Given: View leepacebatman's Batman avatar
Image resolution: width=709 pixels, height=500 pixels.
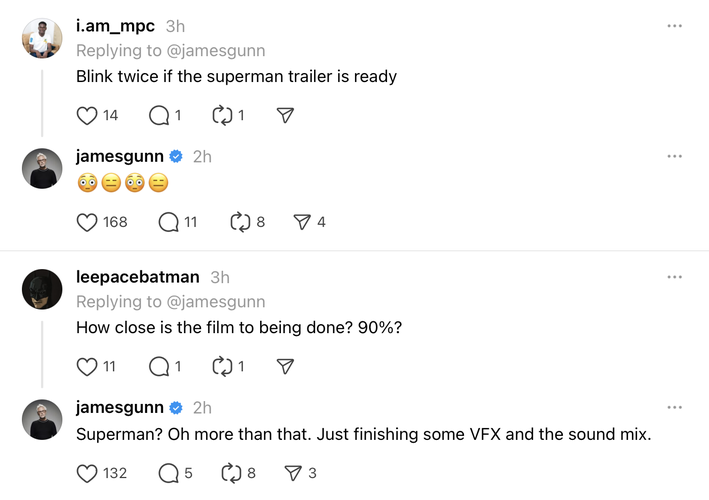Looking at the screenshot, I should pos(42,289).
